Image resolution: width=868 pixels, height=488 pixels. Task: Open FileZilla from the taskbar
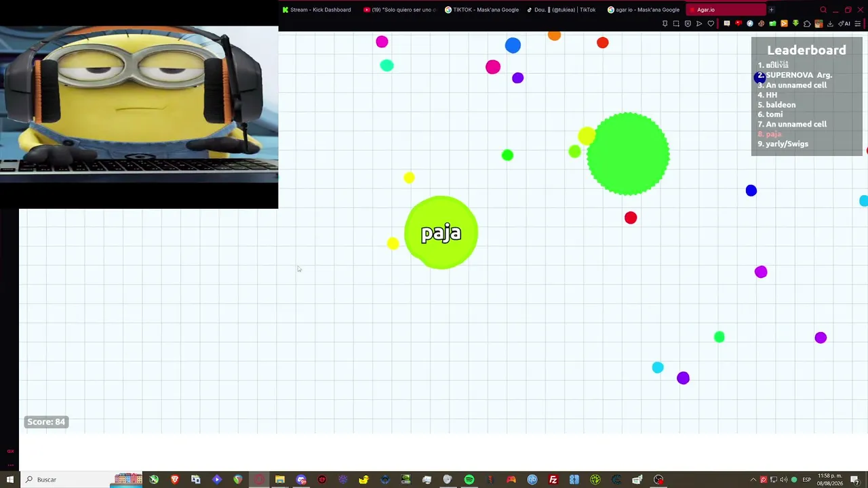[553, 480]
